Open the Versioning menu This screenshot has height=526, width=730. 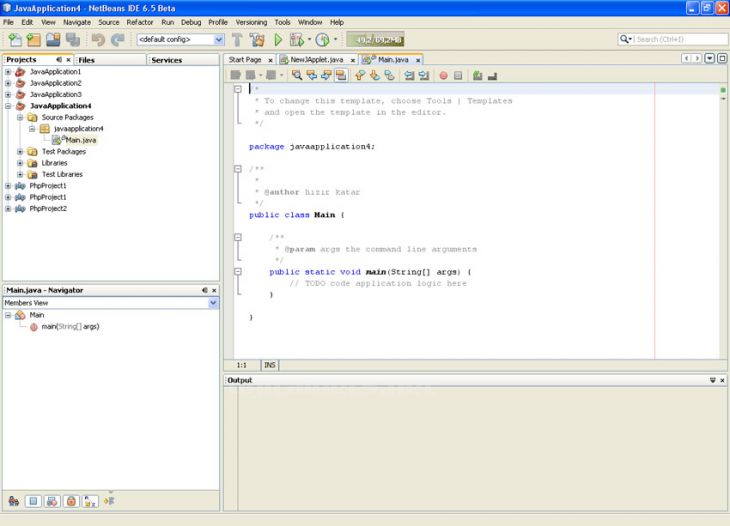point(251,22)
